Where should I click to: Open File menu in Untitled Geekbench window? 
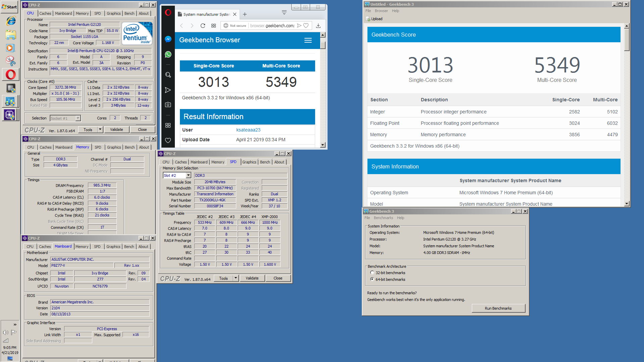coord(368,11)
